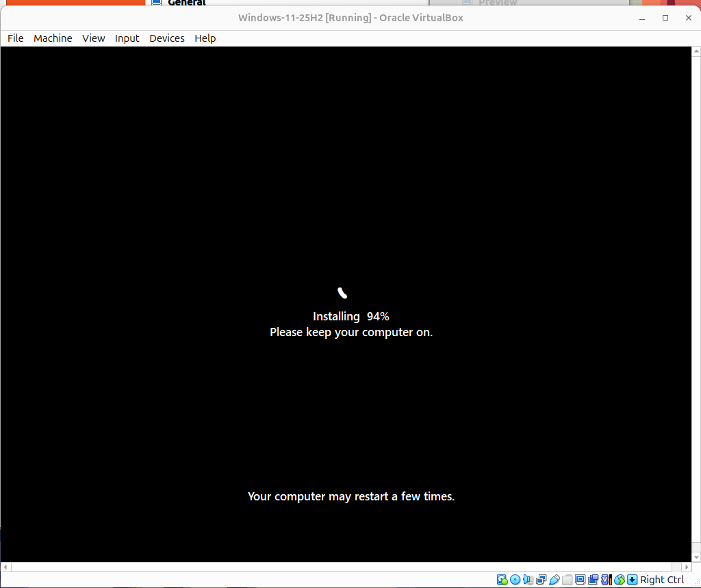
Task: Open the Devices menu
Action: click(167, 38)
